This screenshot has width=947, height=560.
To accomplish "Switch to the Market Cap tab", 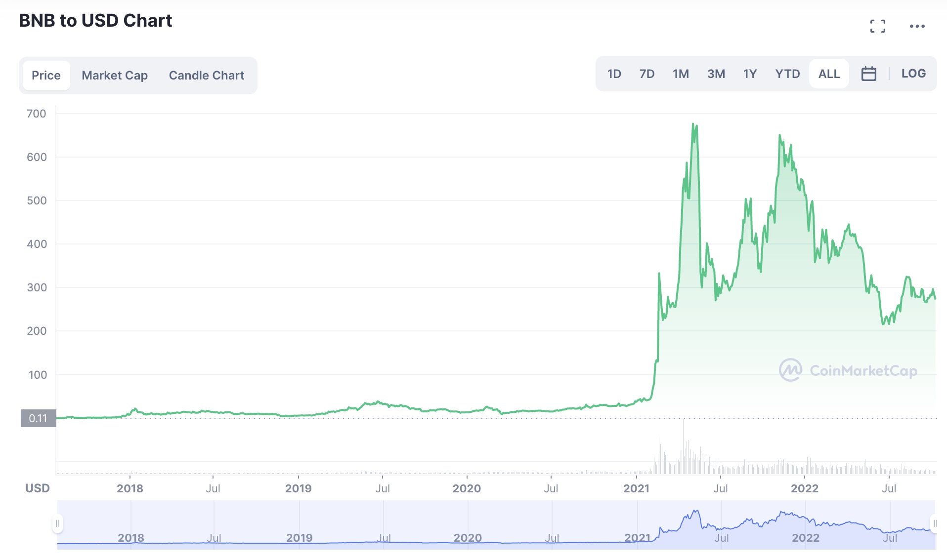I will point(115,76).
